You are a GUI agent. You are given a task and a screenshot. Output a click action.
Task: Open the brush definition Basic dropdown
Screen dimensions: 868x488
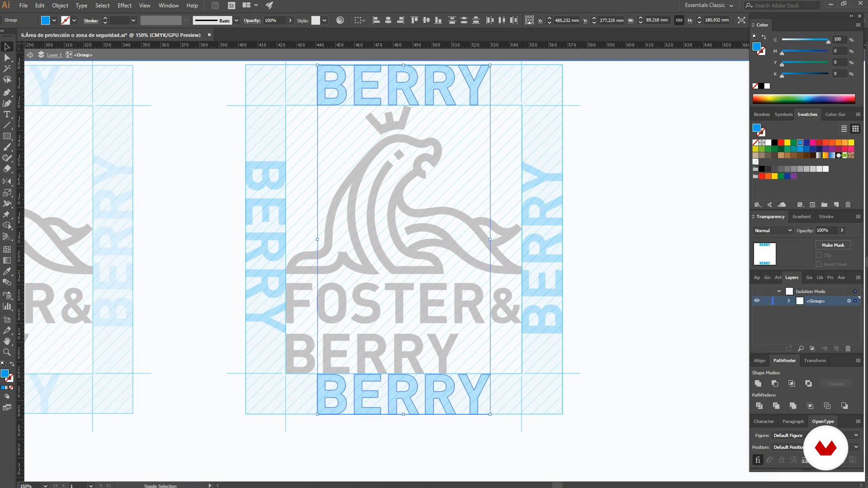(x=236, y=20)
